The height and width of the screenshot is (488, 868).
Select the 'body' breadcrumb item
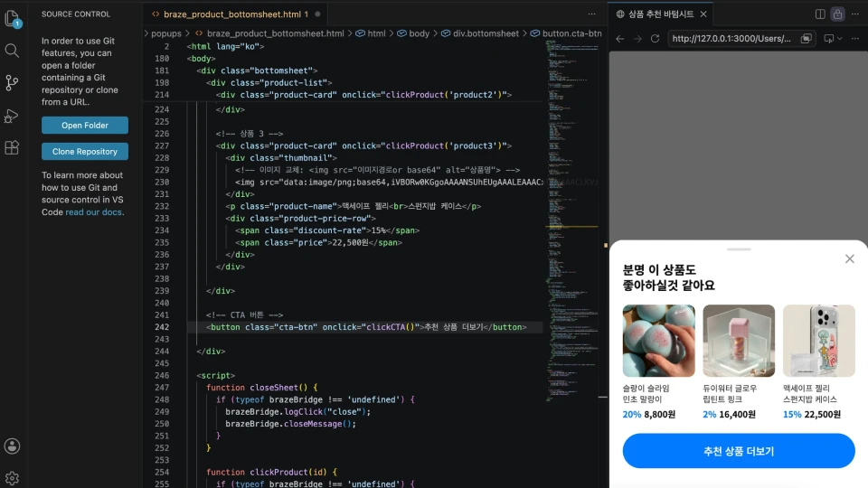pyautogui.click(x=413, y=33)
